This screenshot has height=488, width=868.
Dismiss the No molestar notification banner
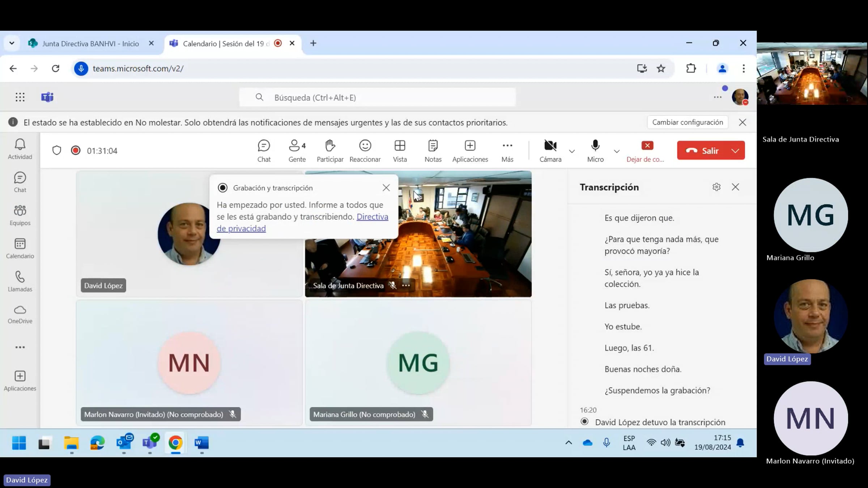743,122
